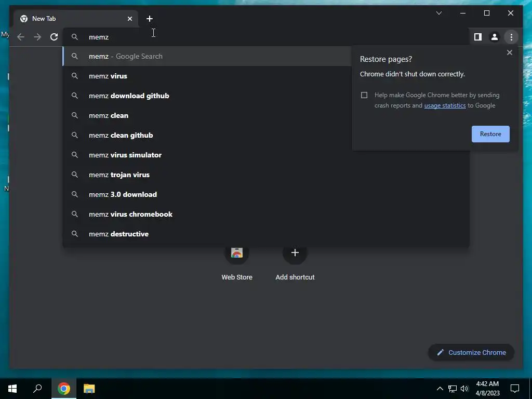Click the address bar with memz text
Screen dimensions: 532x399
click(x=266, y=37)
